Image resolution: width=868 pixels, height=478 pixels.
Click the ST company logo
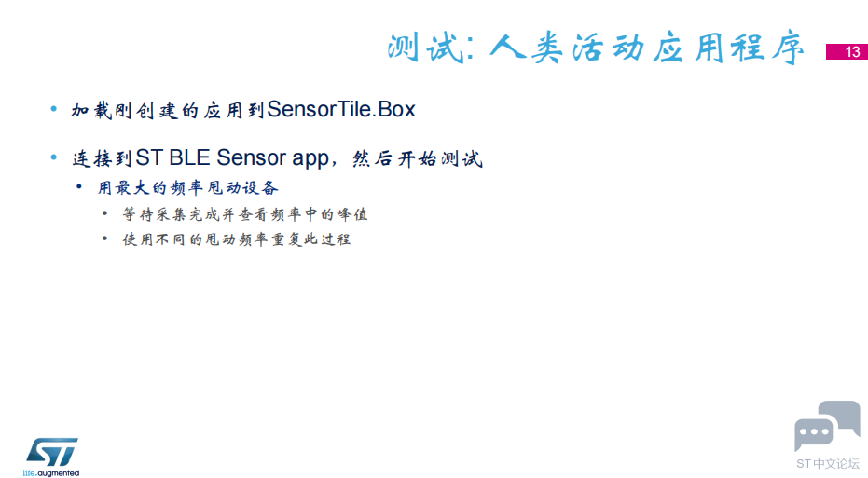click(52, 452)
